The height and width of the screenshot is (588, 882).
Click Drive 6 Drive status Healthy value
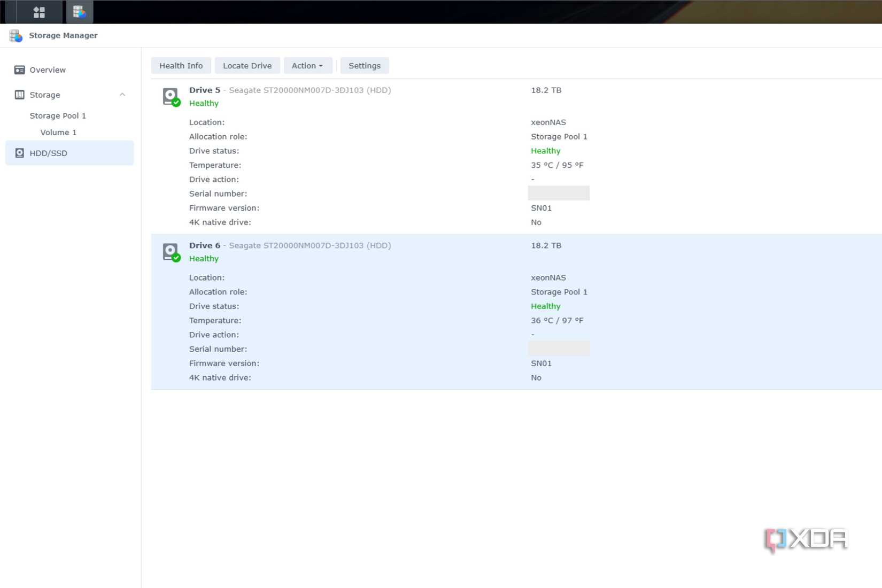546,306
